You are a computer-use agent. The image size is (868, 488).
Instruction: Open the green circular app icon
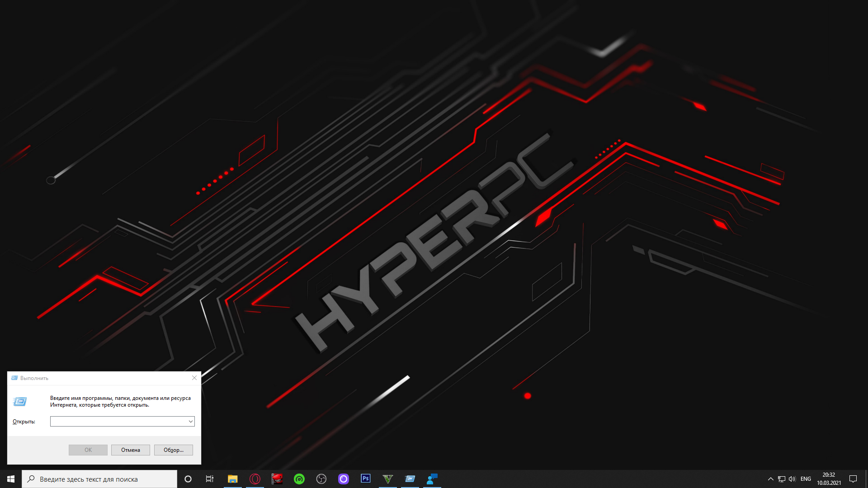coord(299,479)
